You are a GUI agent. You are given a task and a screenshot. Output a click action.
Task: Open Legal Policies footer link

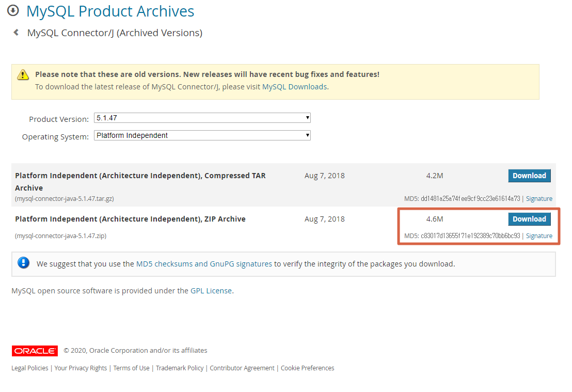pos(29,368)
